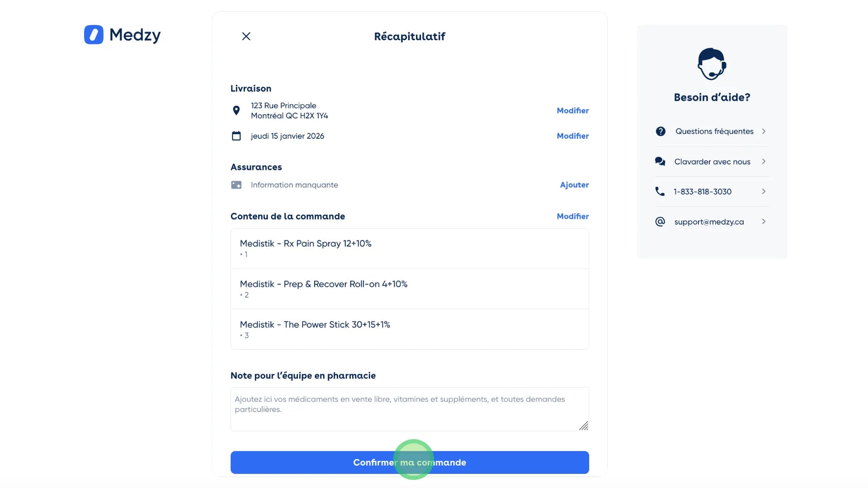Click the calendar icon next to delivery date
Viewport: 868px width, 488px height.
[x=236, y=136]
